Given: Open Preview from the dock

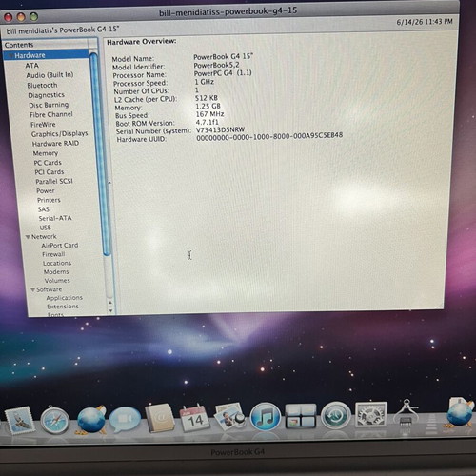Looking at the screenshot, I should [x=229, y=417].
